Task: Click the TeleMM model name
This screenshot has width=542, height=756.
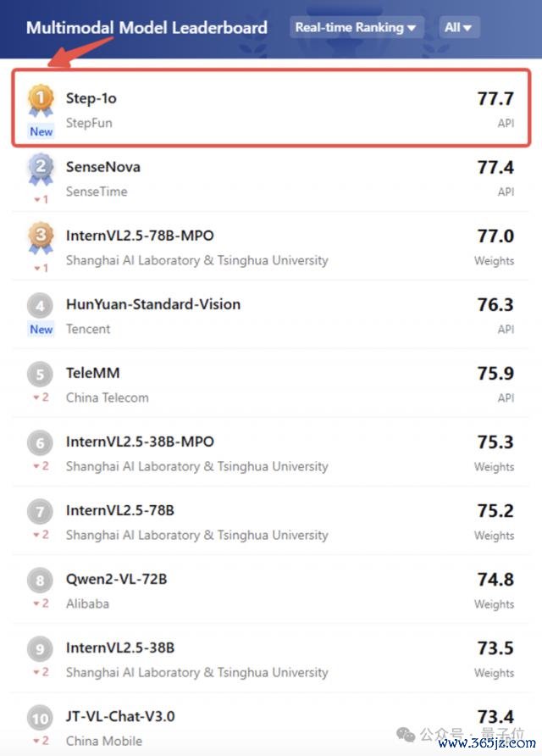Action: (93, 373)
